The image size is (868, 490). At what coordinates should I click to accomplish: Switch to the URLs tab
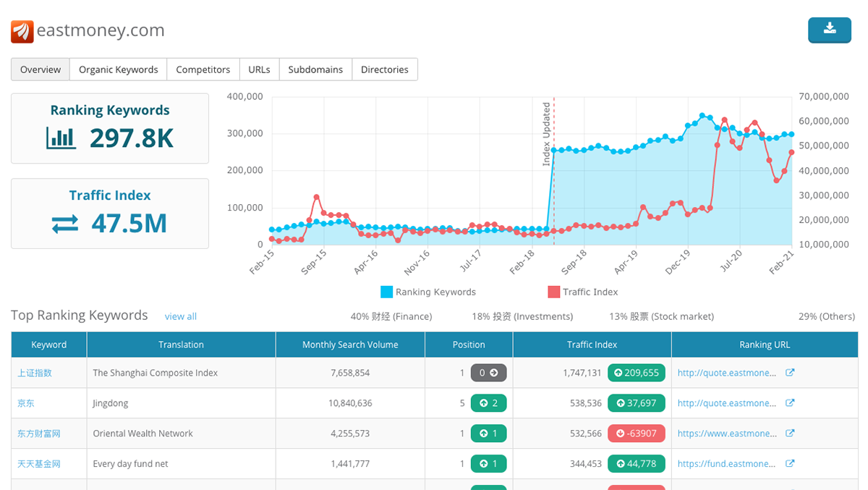[259, 69]
